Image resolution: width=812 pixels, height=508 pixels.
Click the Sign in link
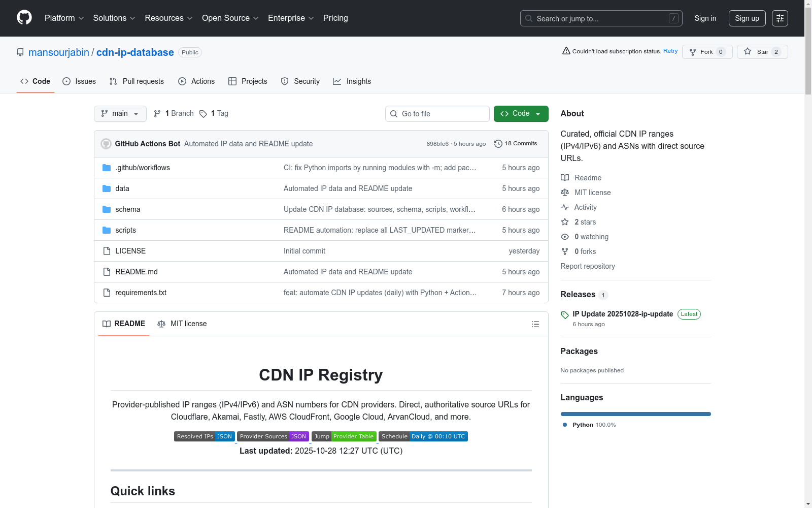705,18
